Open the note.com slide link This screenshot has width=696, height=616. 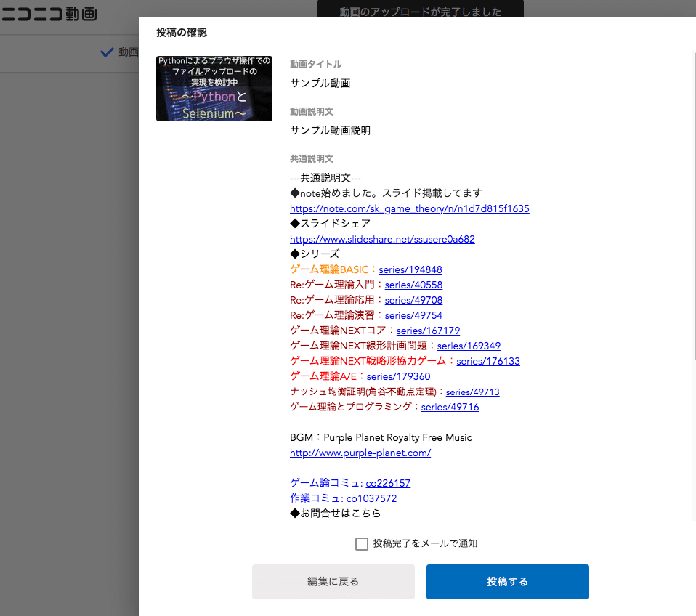409,208
